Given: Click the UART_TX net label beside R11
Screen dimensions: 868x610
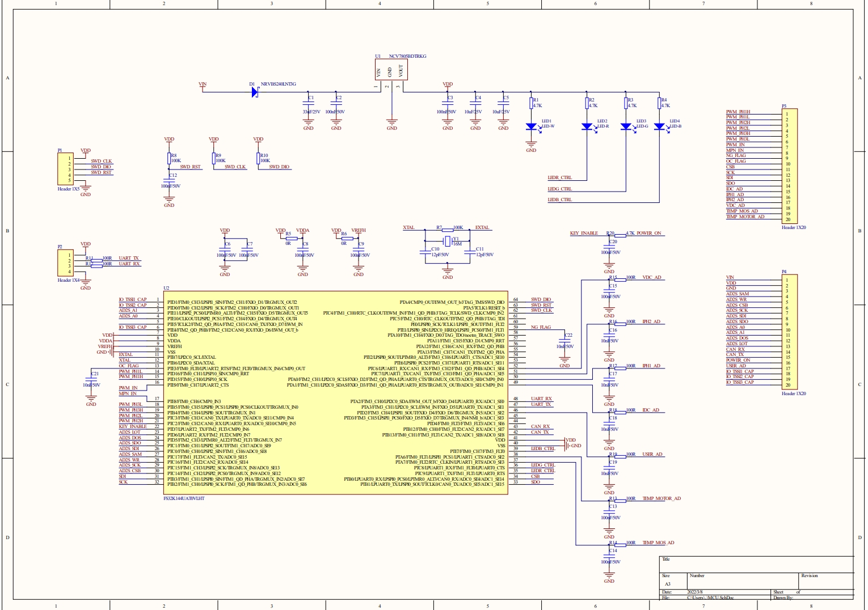Looking at the screenshot, I should (129, 258).
